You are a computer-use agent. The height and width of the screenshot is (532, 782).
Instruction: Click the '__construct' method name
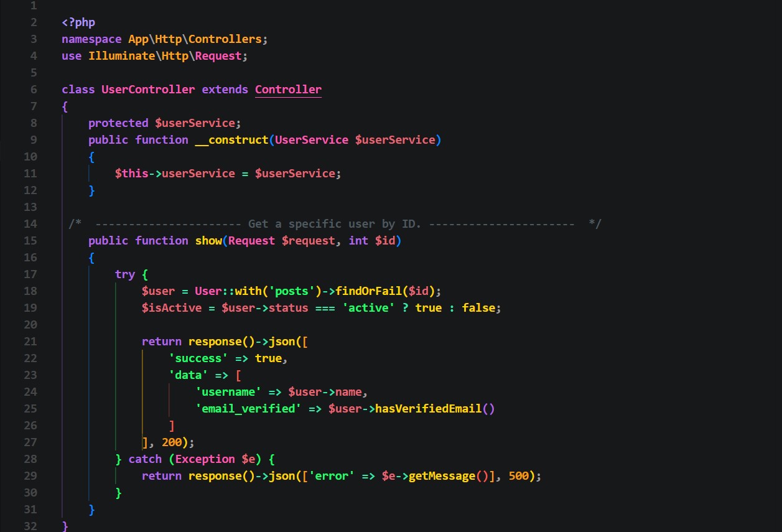pos(231,139)
